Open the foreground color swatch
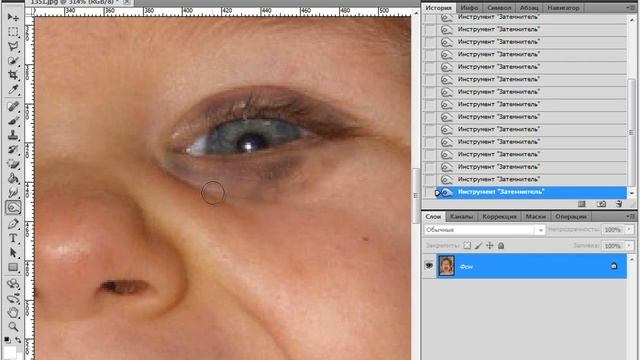Viewport: 640px width, 360px height. click(x=10, y=353)
